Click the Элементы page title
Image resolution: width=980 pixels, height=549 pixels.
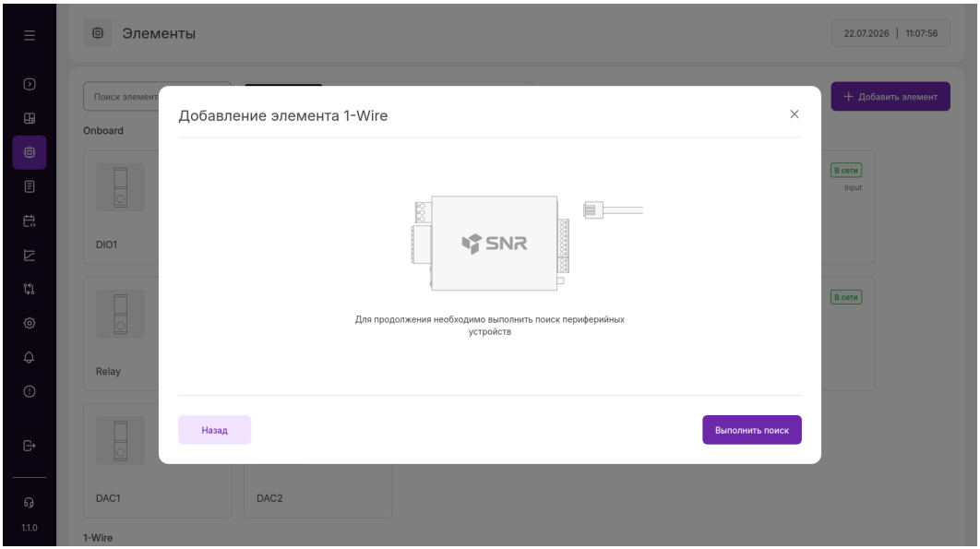pyautogui.click(x=159, y=34)
